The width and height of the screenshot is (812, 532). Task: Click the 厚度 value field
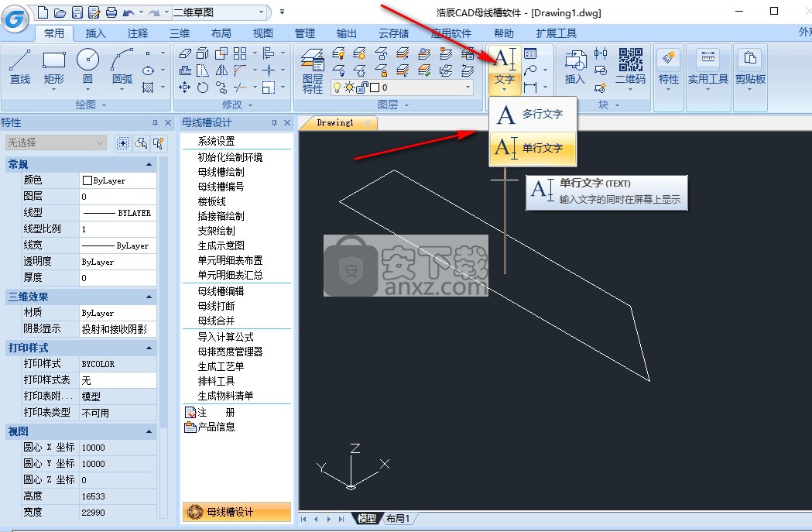coord(118,278)
